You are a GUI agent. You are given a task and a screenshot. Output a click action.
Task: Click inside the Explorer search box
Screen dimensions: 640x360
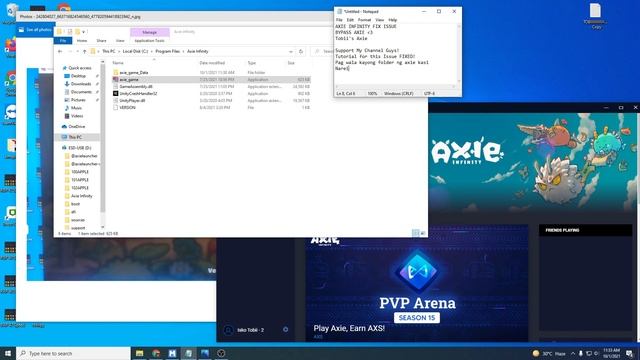pos(324,51)
